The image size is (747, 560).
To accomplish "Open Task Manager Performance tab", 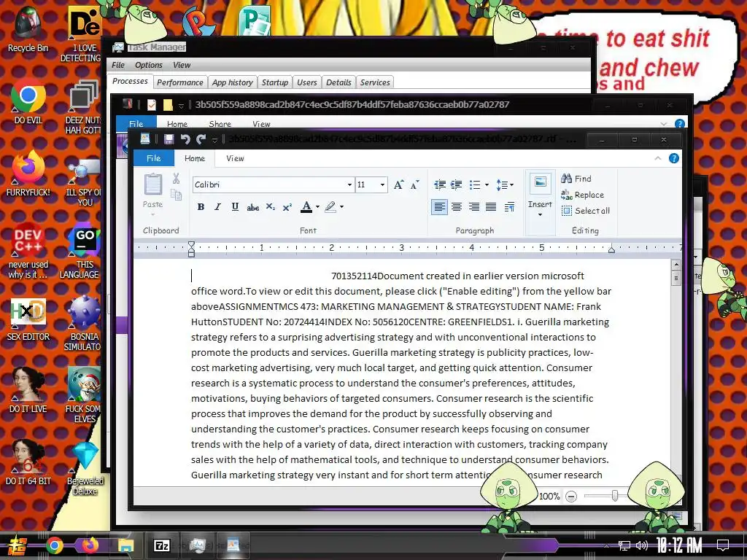I will tap(180, 82).
